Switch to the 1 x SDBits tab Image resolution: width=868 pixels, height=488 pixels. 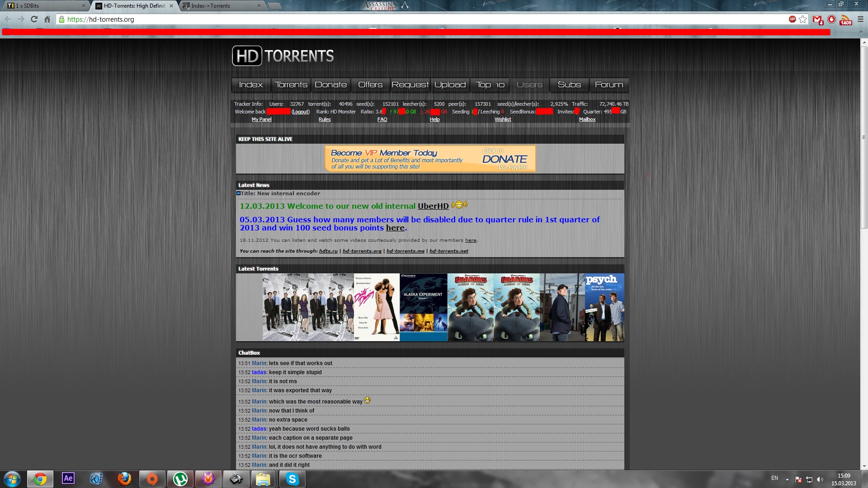point(45,5)
